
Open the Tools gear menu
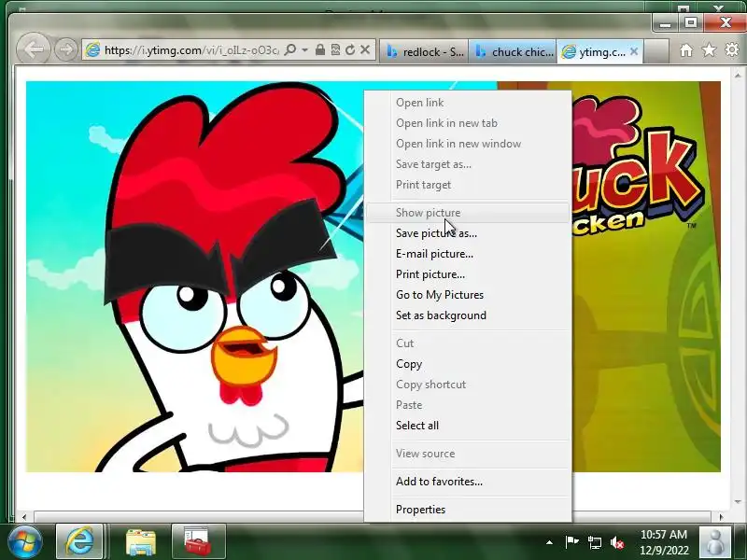732,49
